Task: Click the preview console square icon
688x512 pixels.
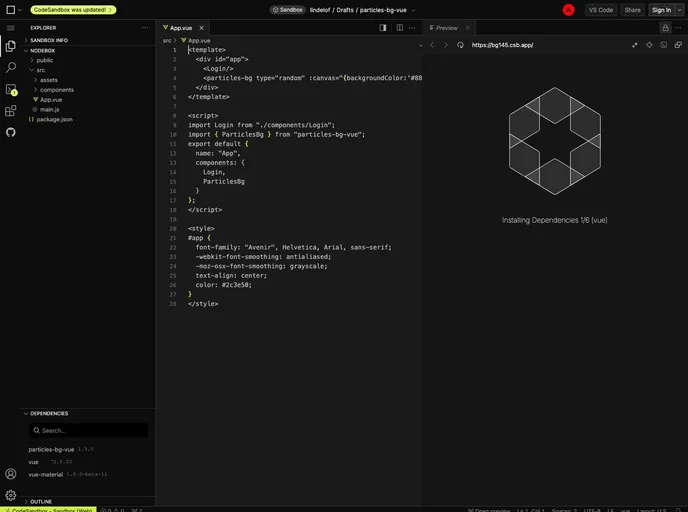Action: [663, 45]
